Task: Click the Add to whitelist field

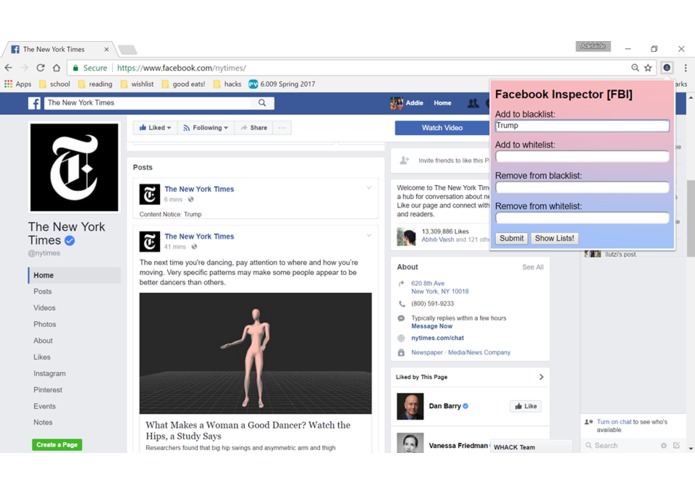Action: coord(582,156)
